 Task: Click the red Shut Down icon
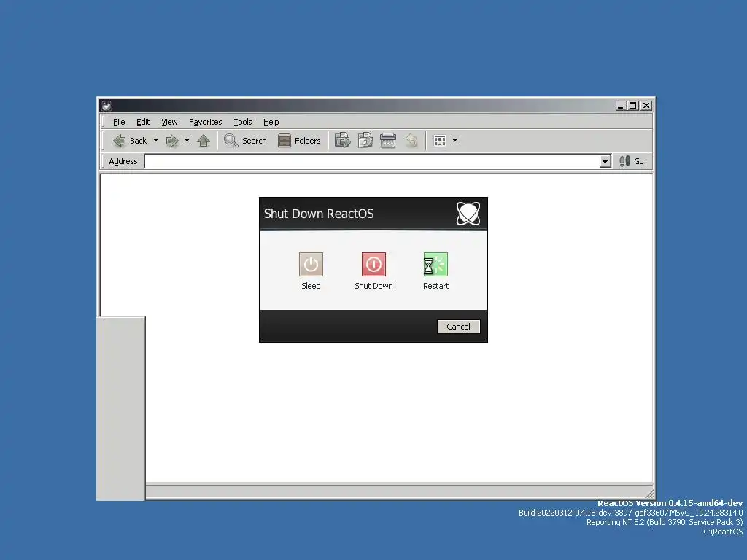click(x=373, y=264)
